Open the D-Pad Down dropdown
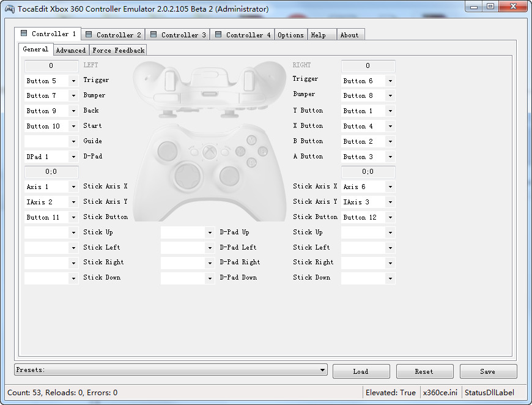 coord(210,278)
